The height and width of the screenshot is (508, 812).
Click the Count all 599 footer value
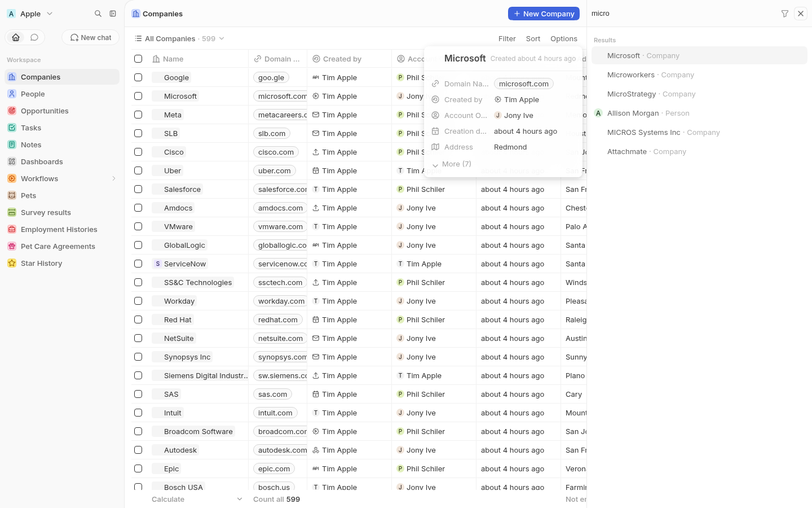pyautogui.click(x=276, y=499)
